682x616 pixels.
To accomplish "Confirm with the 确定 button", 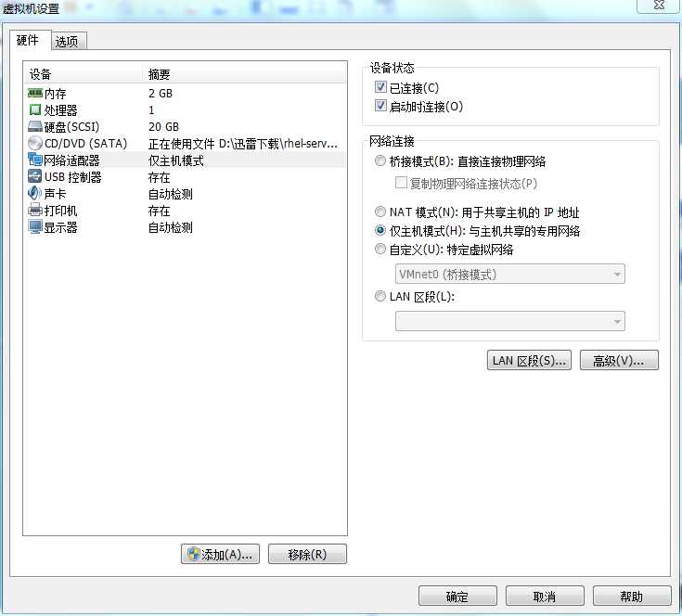I will 457,596.
